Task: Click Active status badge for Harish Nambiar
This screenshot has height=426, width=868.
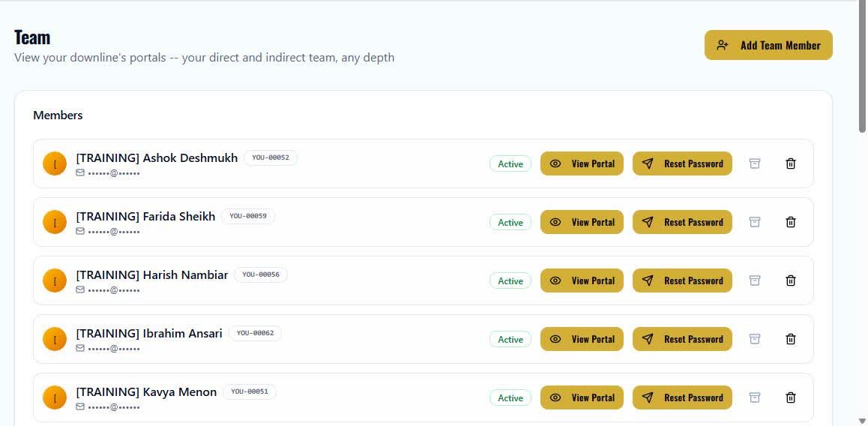Action: click(x=510, y=280)
